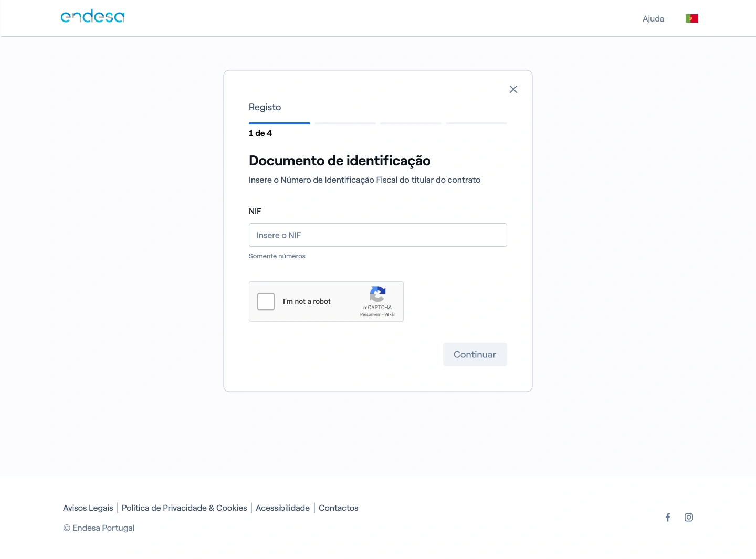
Task: Click the reCAPTCHA logo icon
Action: (x=377, y=294)
